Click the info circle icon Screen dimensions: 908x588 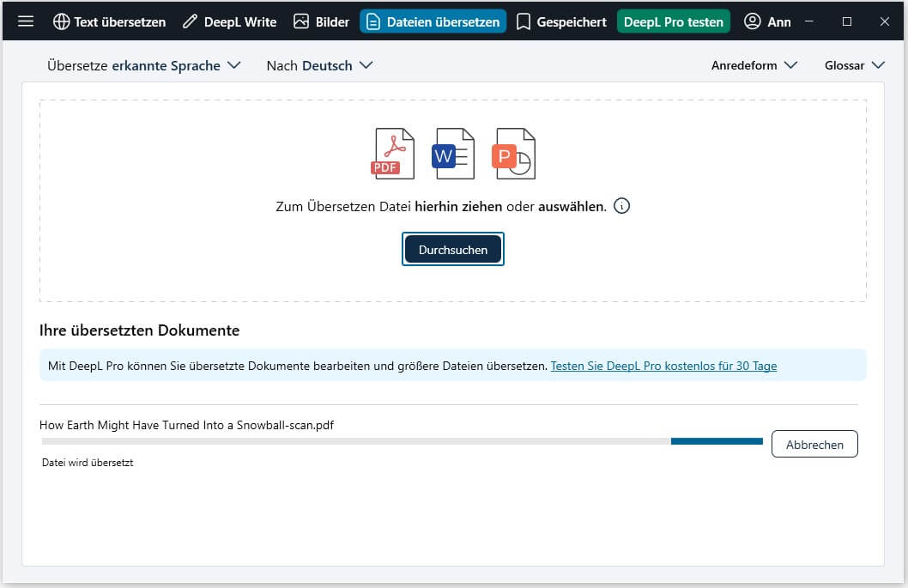pyautogui.click(x=622, y=206)
